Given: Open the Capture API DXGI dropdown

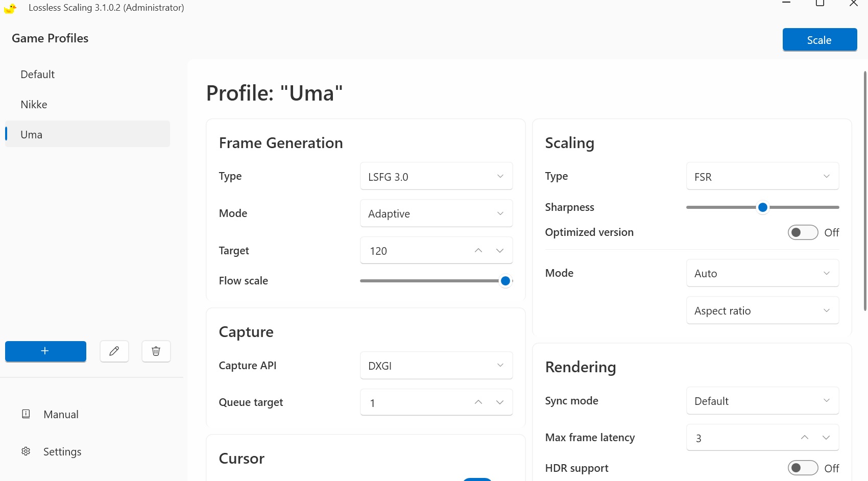Looking at the screenshot, I should (437, 366).
